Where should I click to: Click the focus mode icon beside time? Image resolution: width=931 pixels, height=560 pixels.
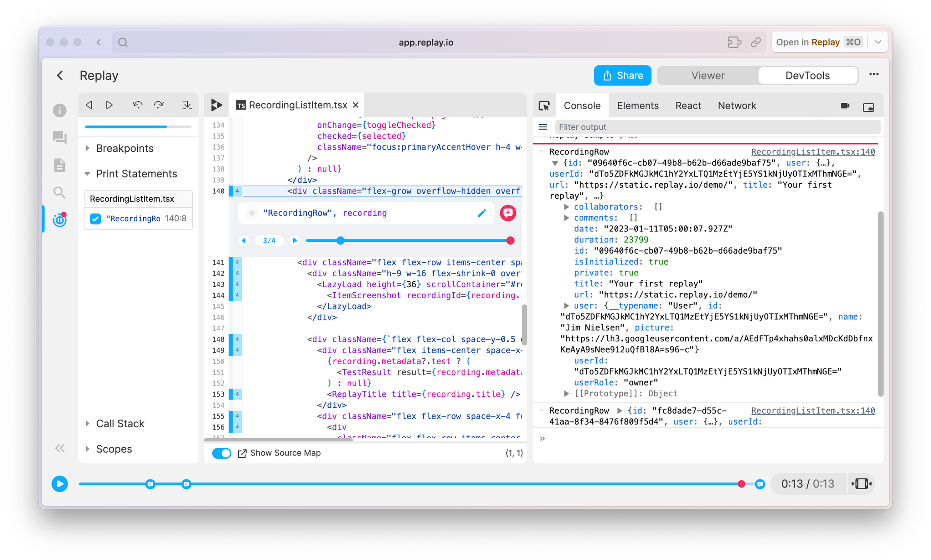click(861, 484)
